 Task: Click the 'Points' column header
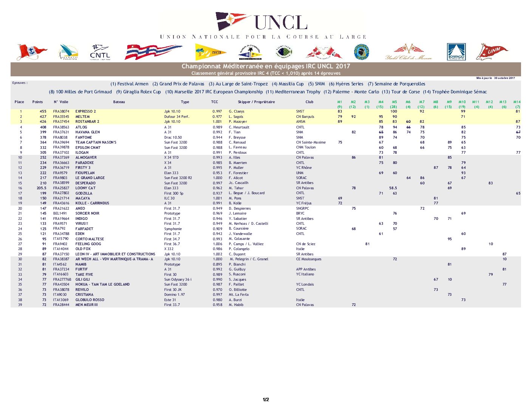coord(37,102)
